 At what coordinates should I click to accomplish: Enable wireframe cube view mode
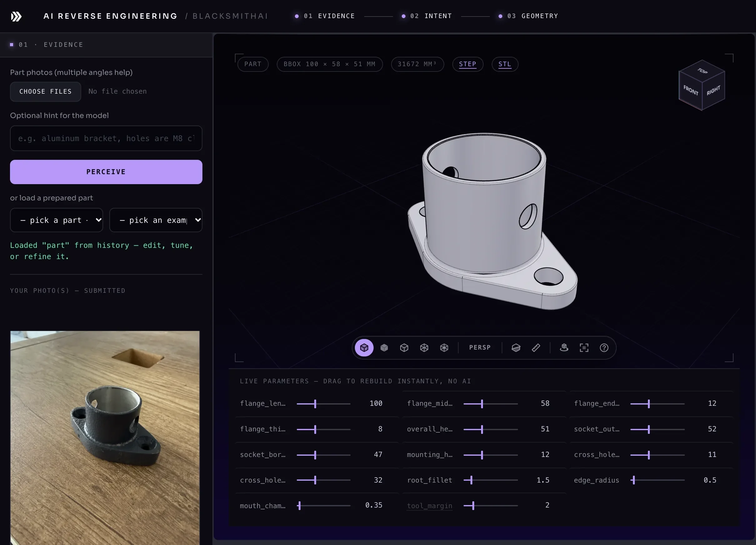point(424,348)
